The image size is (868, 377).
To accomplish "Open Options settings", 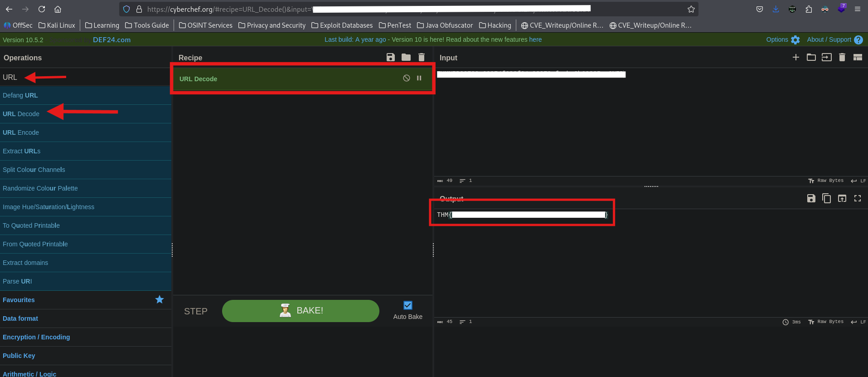I will click(x=783, y=39).
